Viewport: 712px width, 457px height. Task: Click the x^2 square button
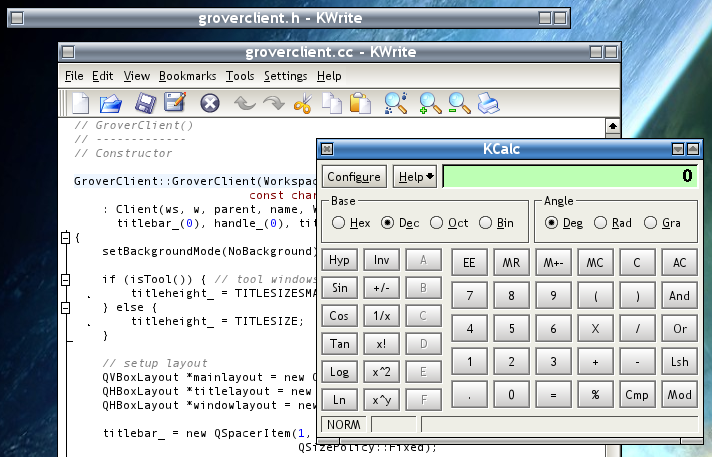click(381, 372)
